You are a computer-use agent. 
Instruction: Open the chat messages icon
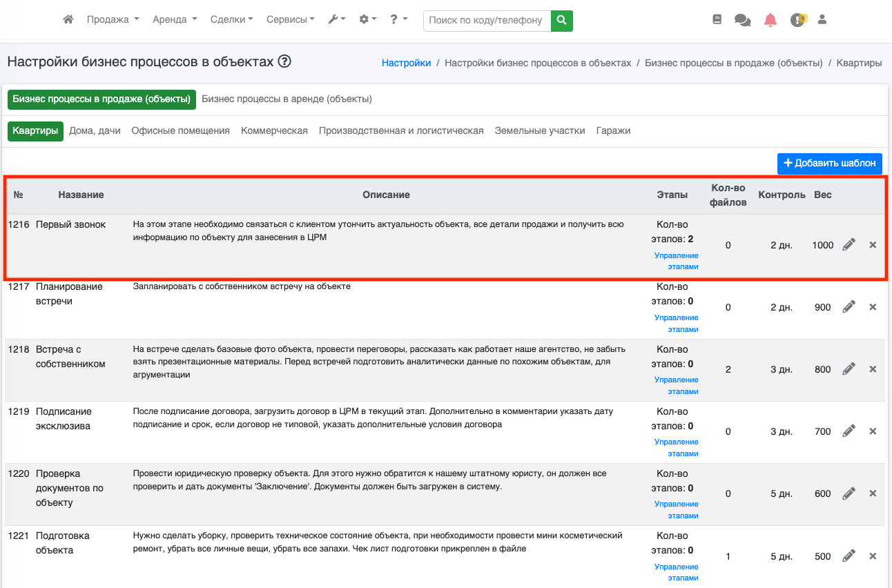(742, 20)
